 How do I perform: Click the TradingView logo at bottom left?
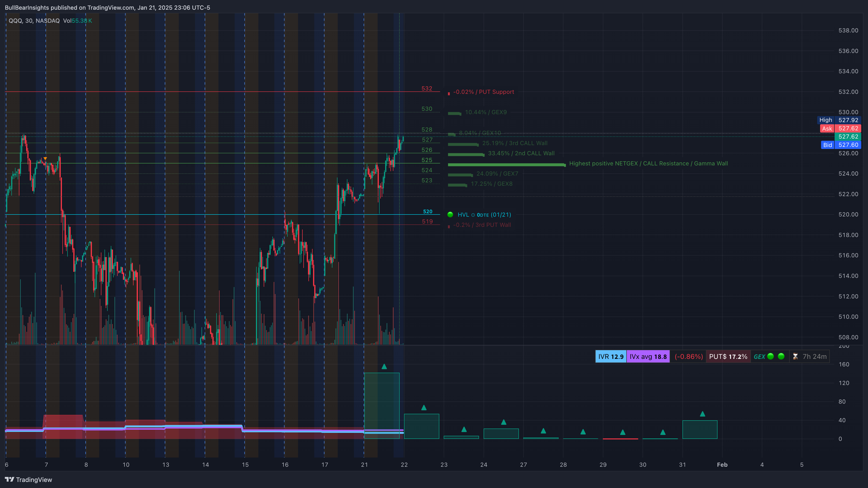coord(28,480)
